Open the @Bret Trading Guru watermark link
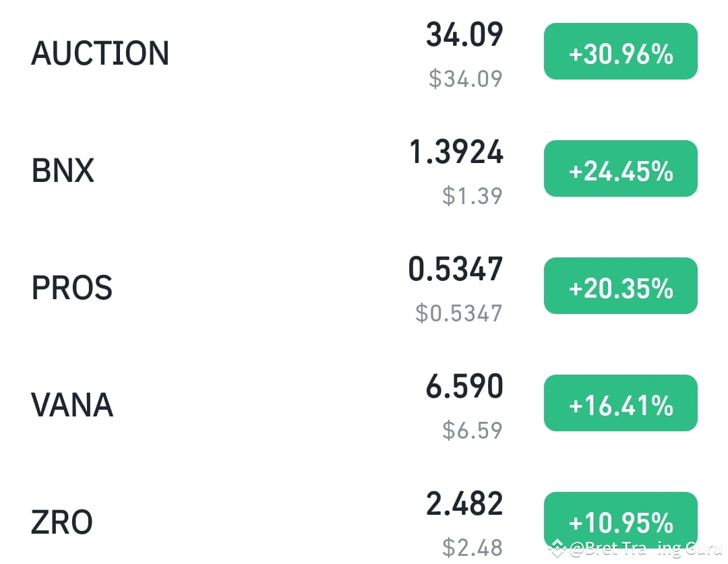This screenshot has height=564, width=728. [x=645, y=549]
